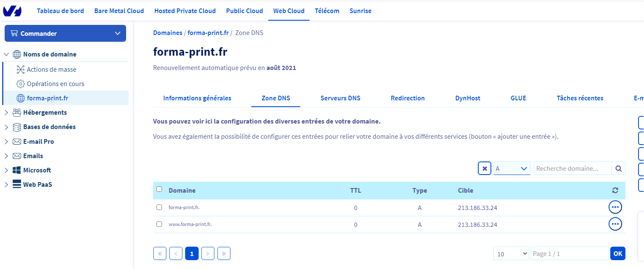Go to last page with double-arrow icon
644x269 pixels.
224,253
